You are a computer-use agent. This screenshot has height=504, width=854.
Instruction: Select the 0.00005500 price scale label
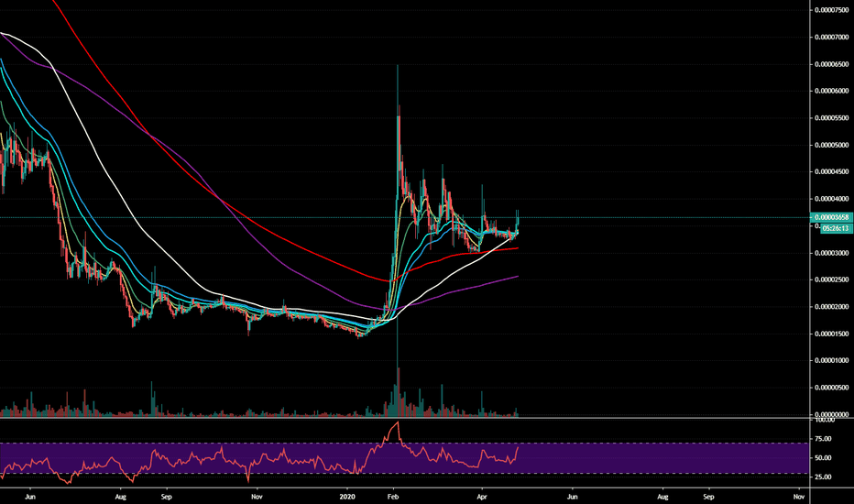[832, 118]
